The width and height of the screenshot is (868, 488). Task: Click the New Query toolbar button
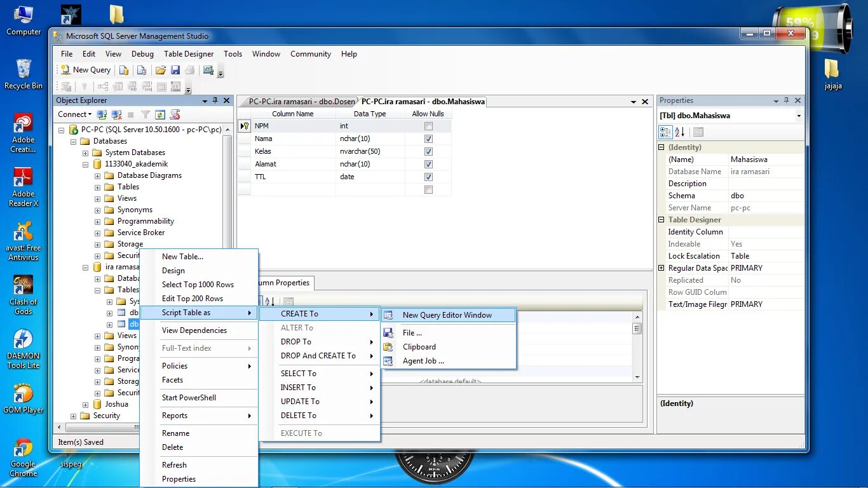[x=85, y=70]
